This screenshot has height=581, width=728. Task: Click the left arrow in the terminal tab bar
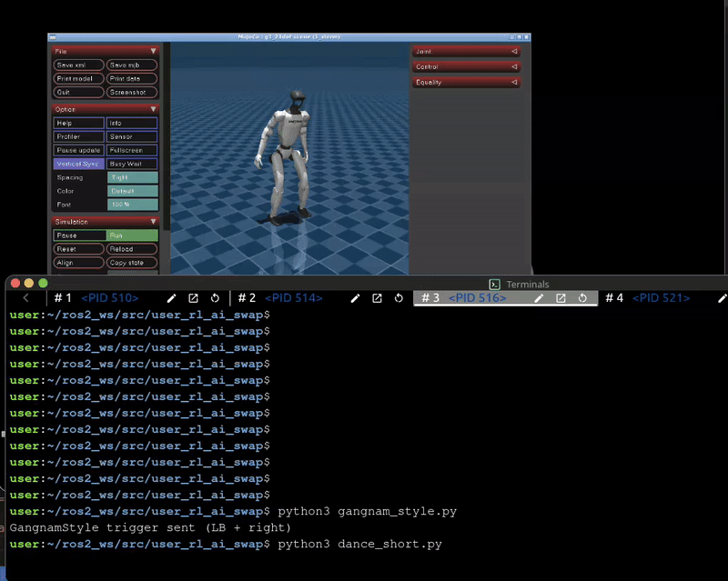click(x=25, y=298)
